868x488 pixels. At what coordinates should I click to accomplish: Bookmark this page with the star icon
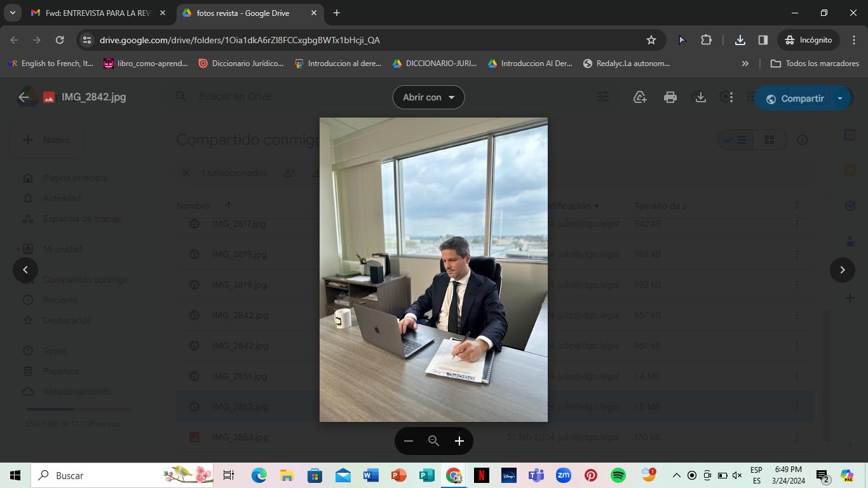pos(651,40)
